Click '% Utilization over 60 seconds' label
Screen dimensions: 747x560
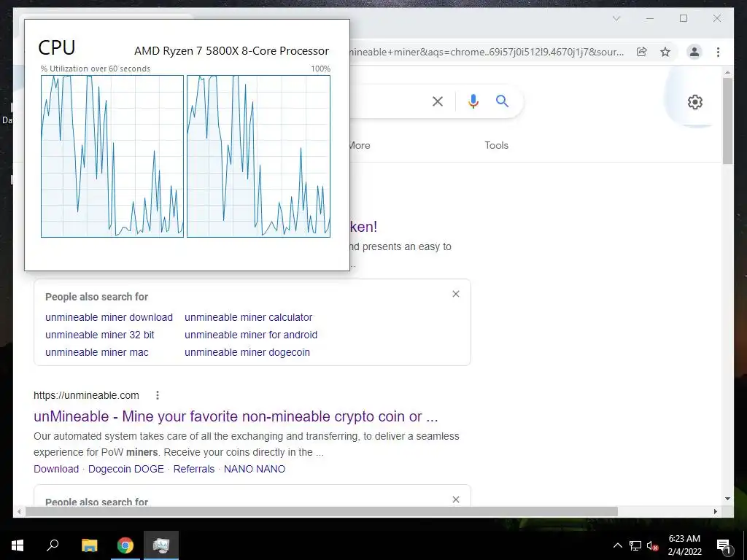point(96,69)
